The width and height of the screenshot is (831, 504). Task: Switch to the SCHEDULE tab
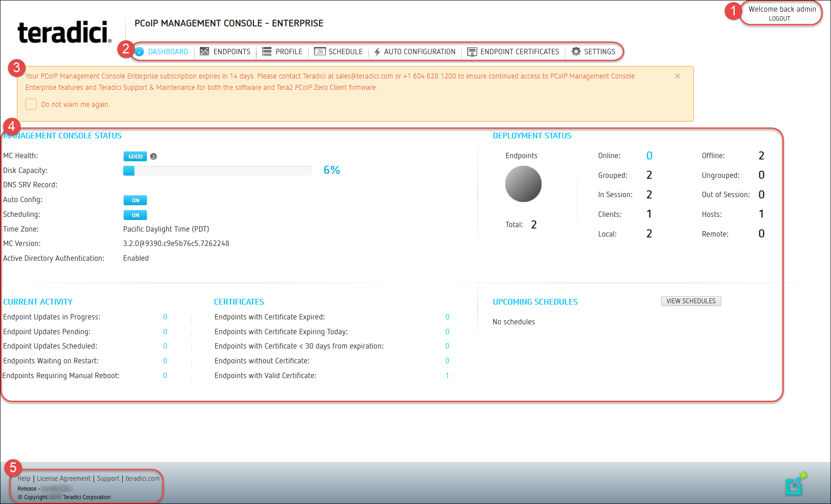(345, 52)
